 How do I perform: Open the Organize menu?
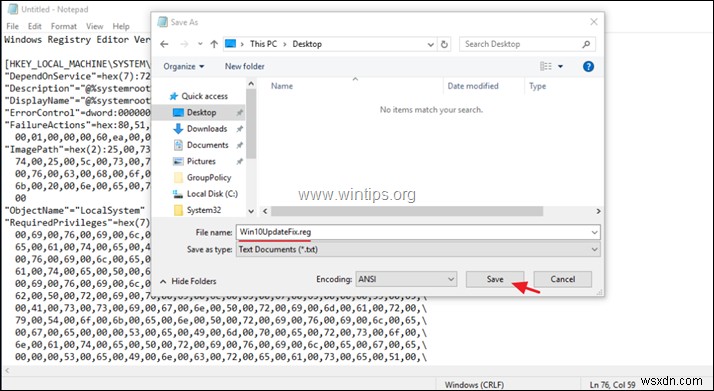click(x=184, y=66)
